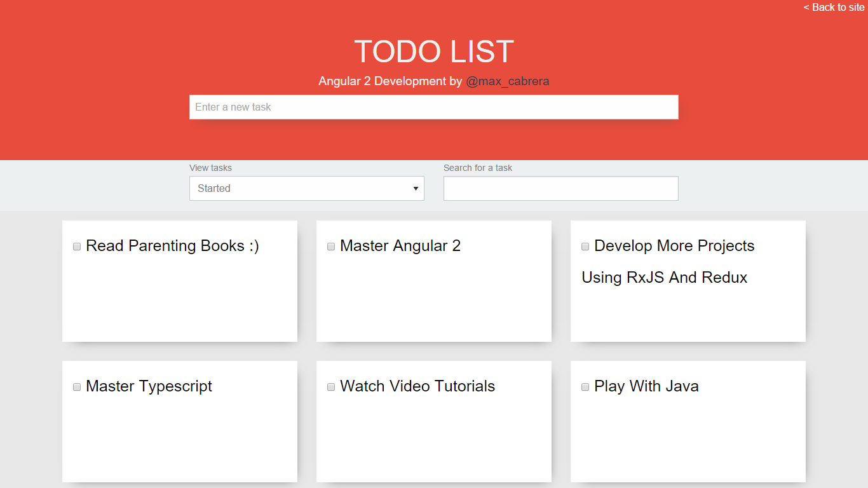868x488 pixels.
Task: Click the TODO LIST heading
Action: (x=433, y=51)
